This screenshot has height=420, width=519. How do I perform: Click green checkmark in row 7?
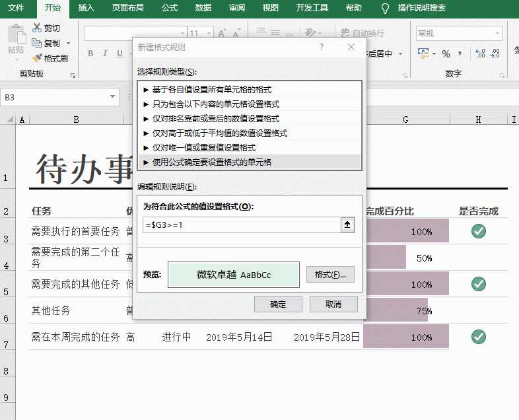479,337
